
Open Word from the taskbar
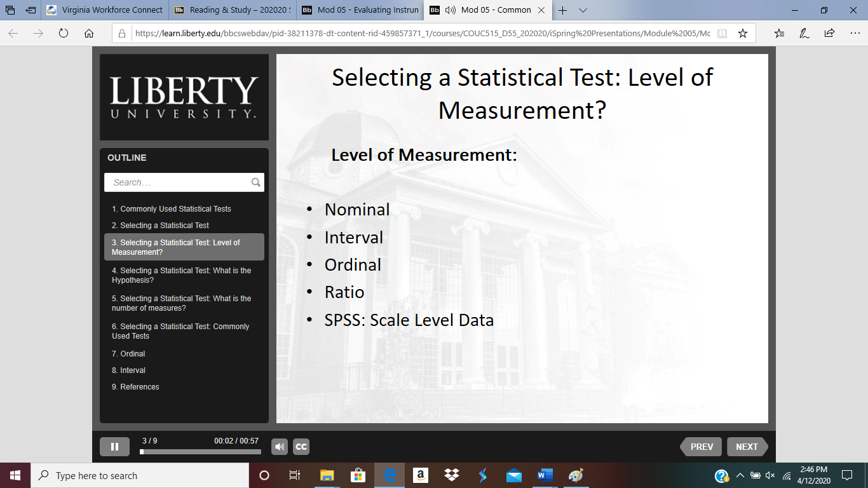545,475
